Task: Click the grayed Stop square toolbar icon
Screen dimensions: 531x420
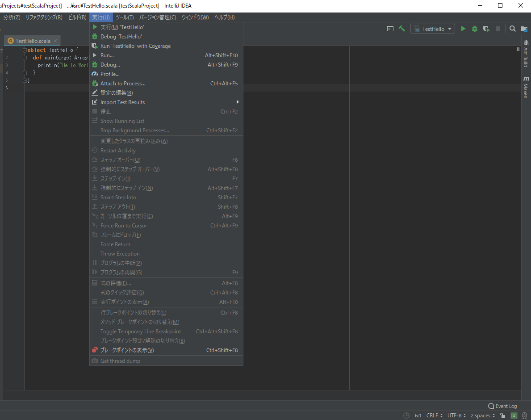Action: 498,29
